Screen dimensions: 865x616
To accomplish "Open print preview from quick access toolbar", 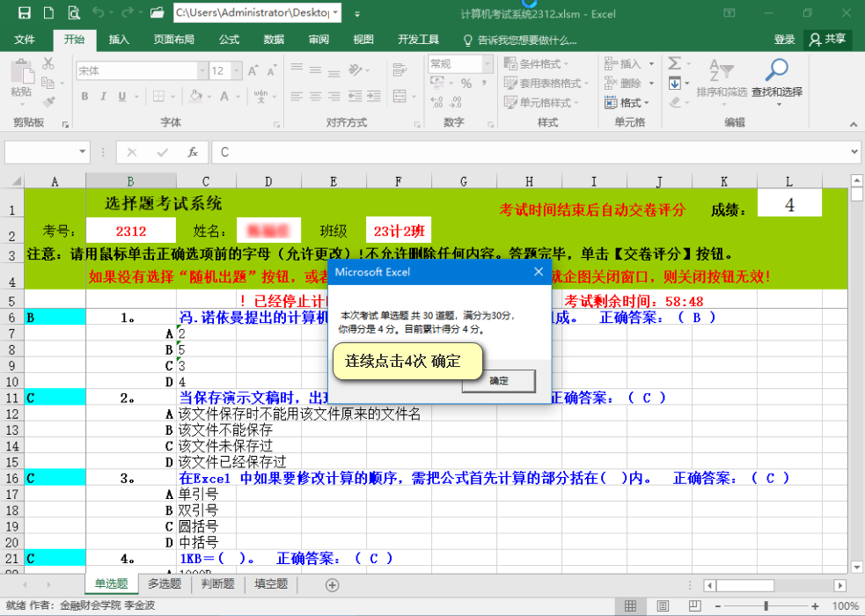I will point(73,12).
